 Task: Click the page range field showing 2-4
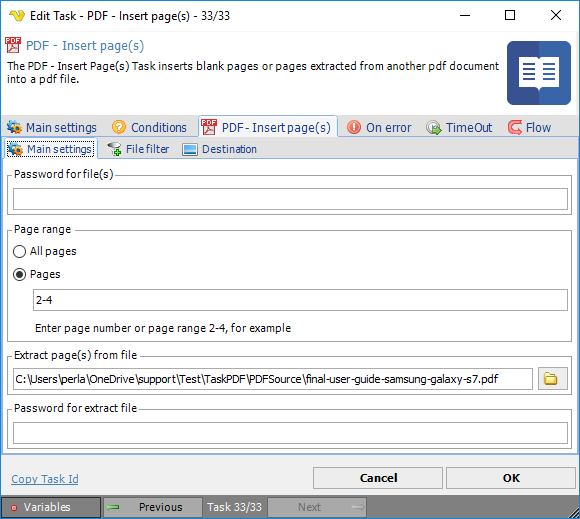(x=300, y=300)
